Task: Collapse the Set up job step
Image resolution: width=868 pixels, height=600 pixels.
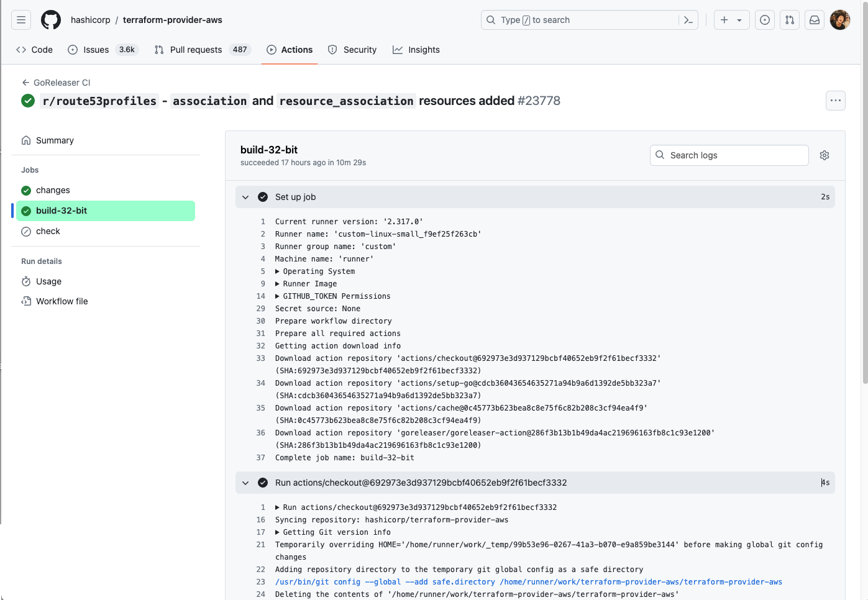Action: pyautogui.click(x=245, y=197)
